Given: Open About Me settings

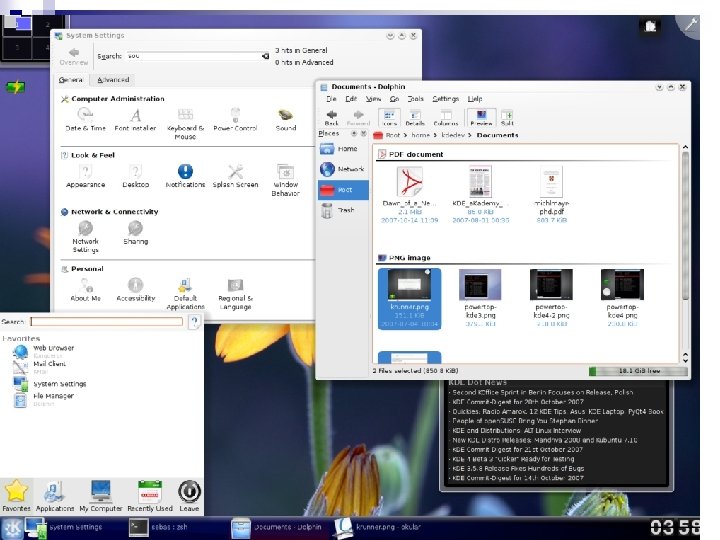Looking at the screenshot, I should point(85,289).
